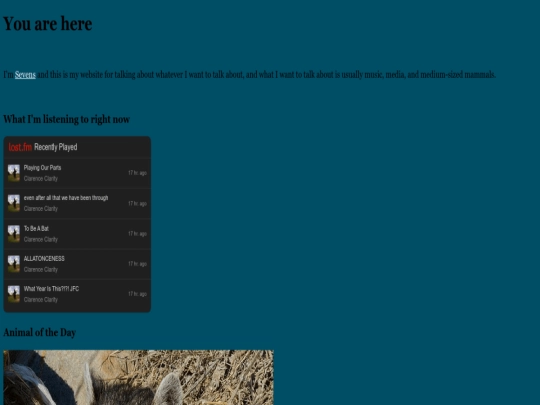
Task: Click Clarence Clarity under even after all
Action: point(41,209)
